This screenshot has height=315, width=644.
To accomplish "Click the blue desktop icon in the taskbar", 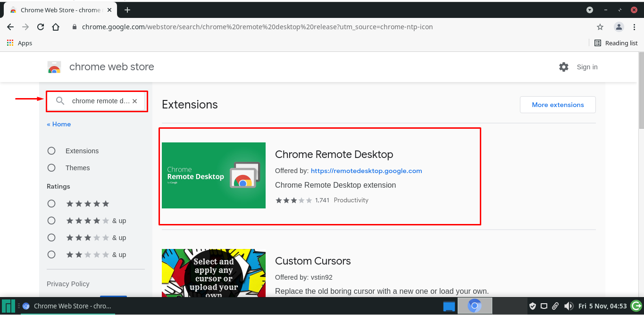I will (449, 306).
